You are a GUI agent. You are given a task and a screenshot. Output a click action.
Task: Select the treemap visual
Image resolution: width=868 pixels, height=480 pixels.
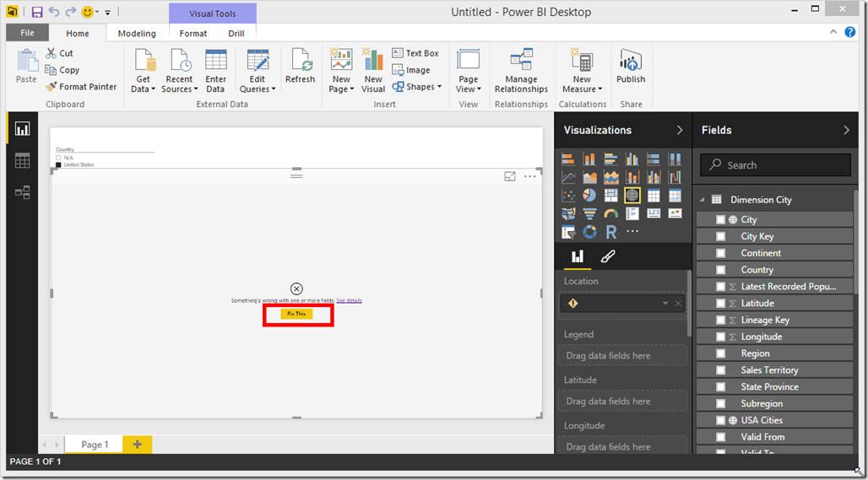point(610,195)
